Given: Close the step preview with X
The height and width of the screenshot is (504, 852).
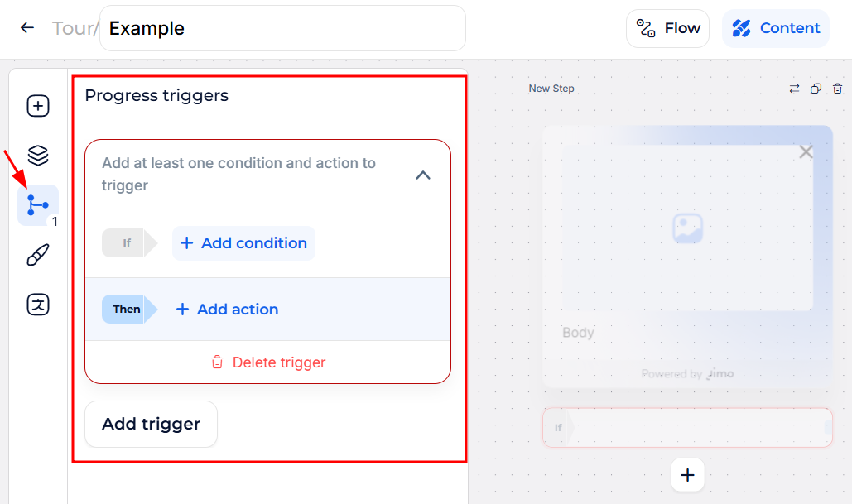Looking at the screenshot, I should click(x=806, y=151).
